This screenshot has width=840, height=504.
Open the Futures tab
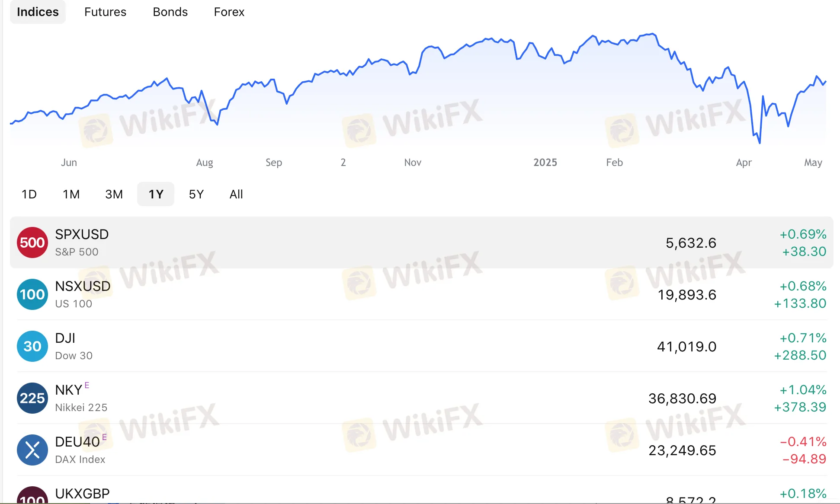click(105, 12)
